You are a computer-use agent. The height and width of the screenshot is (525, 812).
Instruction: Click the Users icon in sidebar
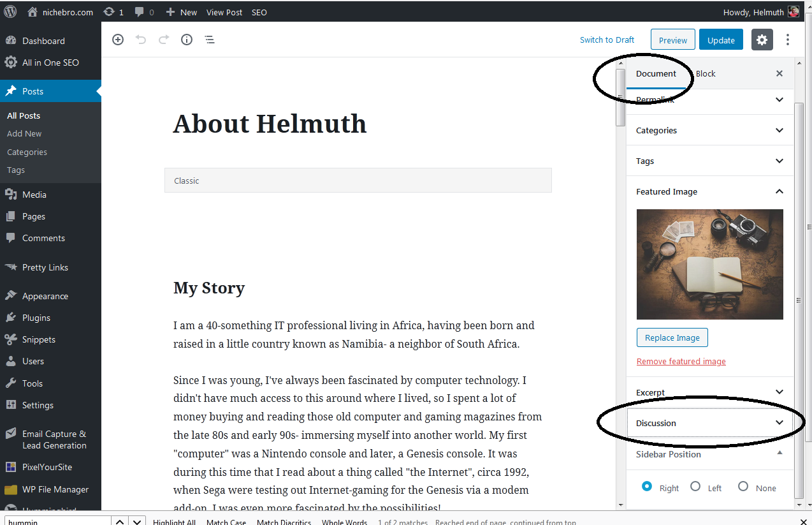tap(11, 361)
